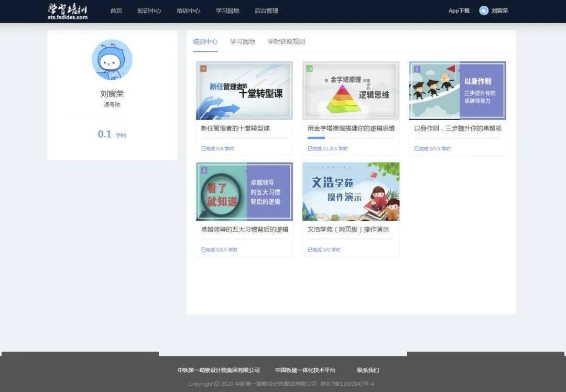Click the badge icon on 以身作则 course thumbnail
Image resolution: width=566 pixels, height=392 pixels.
[417, 69]
